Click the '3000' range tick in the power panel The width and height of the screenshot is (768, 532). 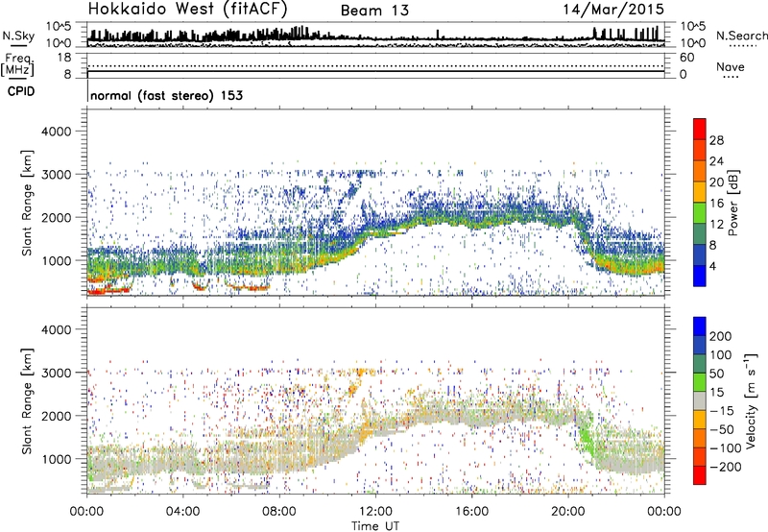(56, 175)
